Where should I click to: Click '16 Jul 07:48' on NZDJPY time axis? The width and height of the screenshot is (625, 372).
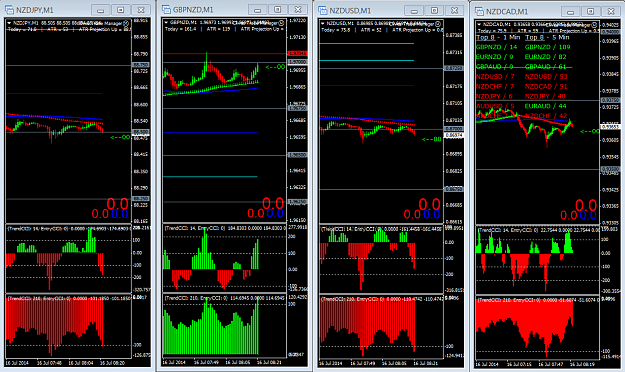[49, 363]
